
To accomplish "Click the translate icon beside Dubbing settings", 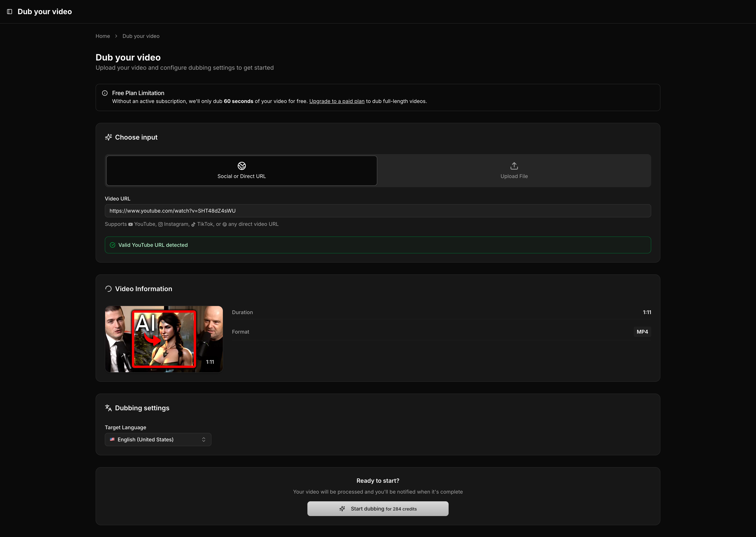I will [x=108, y=408].
